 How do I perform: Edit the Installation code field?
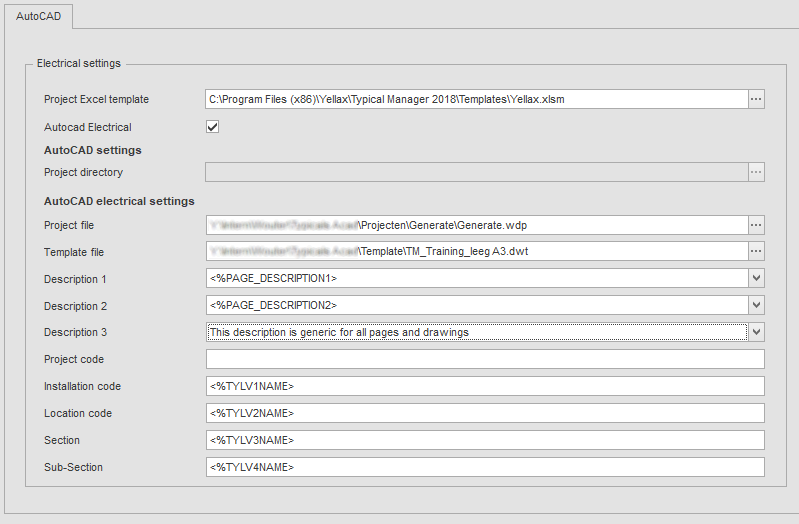[485, 386]
